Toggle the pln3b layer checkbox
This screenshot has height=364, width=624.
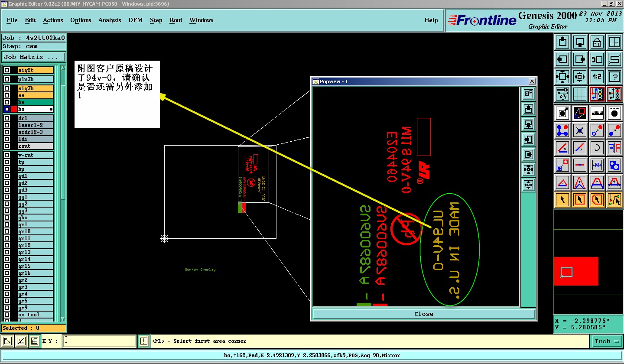point(7,79)
